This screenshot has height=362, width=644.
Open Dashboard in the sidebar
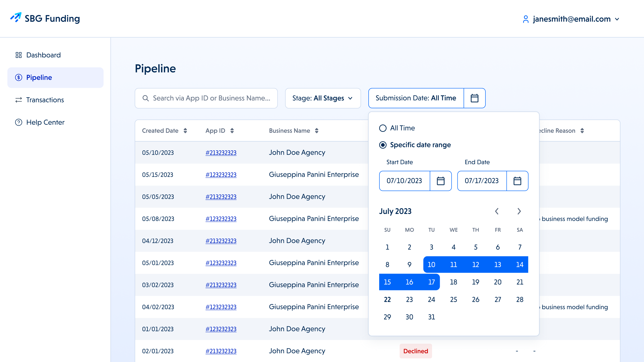point(55,55)
